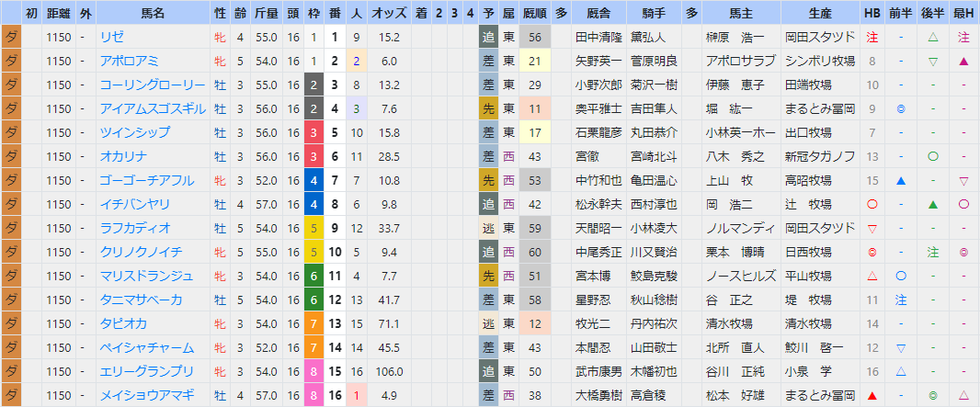The image size is (980, 407).
Task: Click jockey name 菅原明良
Action: coord(654,62)
